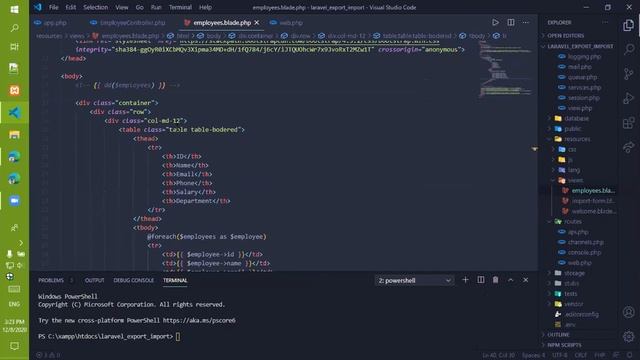Click the VS Code logo menu icon

pos(38,7)
